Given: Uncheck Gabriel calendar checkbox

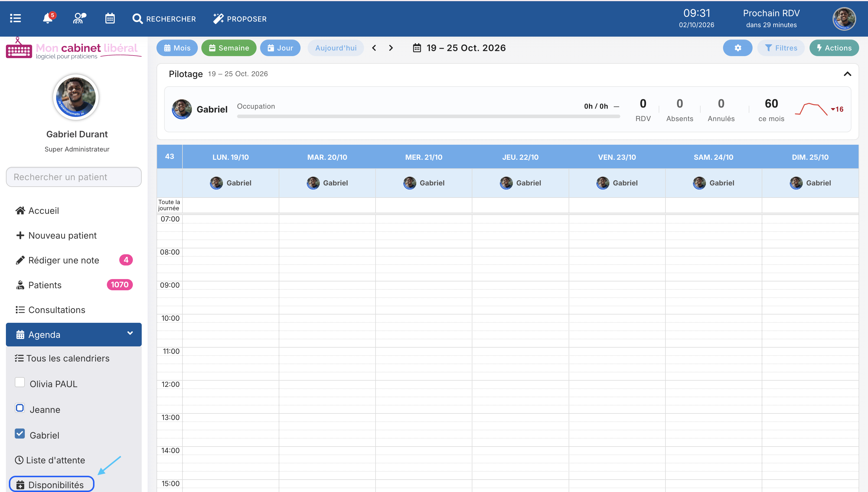Looking at the screenshot, I should click(x=20, y=434).
